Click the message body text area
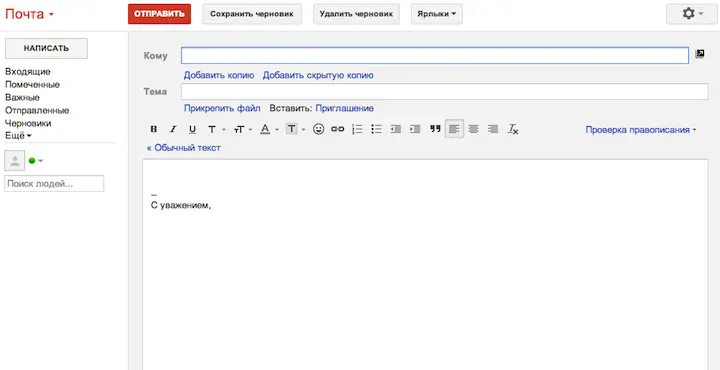720x370 pixels. pyautogui.click(x=425, y=264)
